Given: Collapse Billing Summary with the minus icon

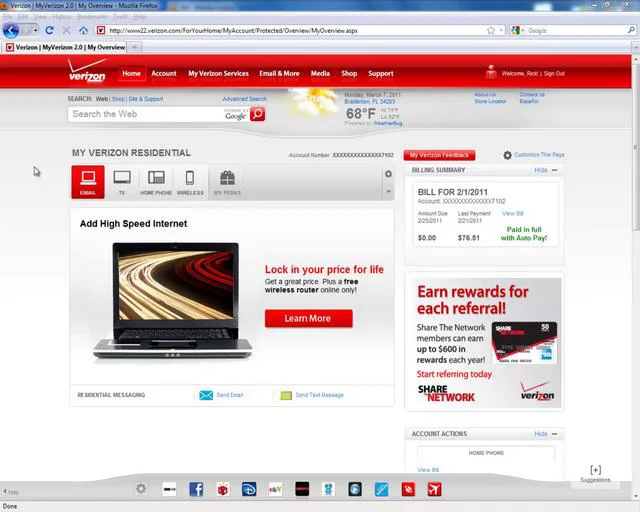Looking at the screenshot, I should 555,170.
